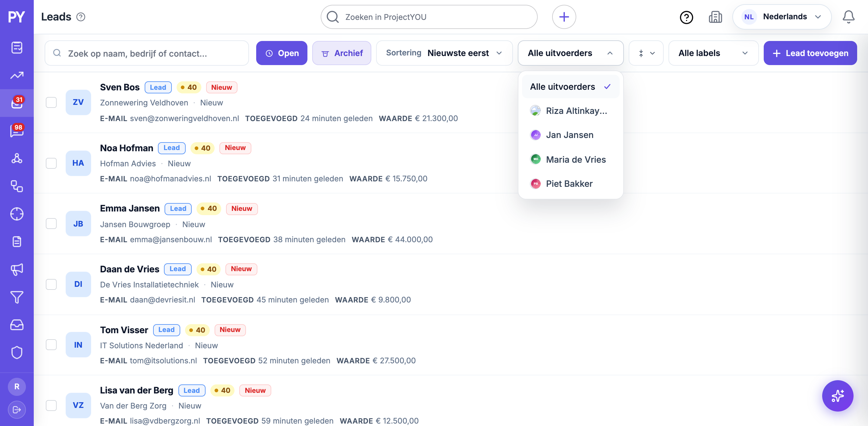Click the help icon next to Leads title
This screenshot has height=426, width=868.
pyautogui.click(x=81, y=17)
